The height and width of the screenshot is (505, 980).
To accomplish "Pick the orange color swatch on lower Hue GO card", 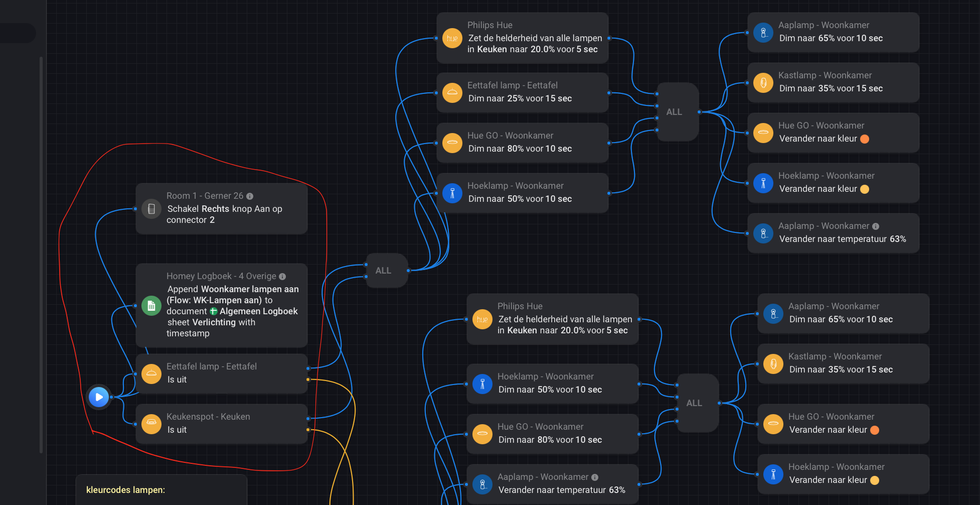I will coord(875,430).
